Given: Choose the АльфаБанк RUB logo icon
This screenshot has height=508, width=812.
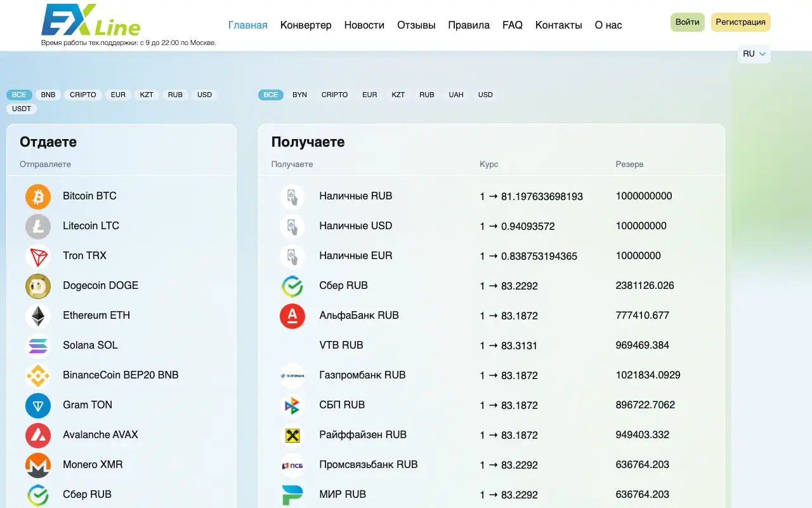Looking at the screenshot, I should [x=292, y=316].
